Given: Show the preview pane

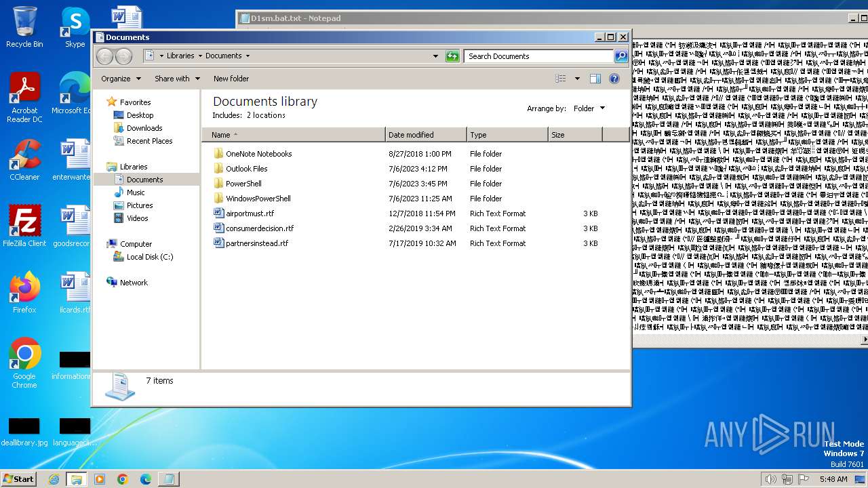Looking at the screenshot, I should click(x=595, y=79).
